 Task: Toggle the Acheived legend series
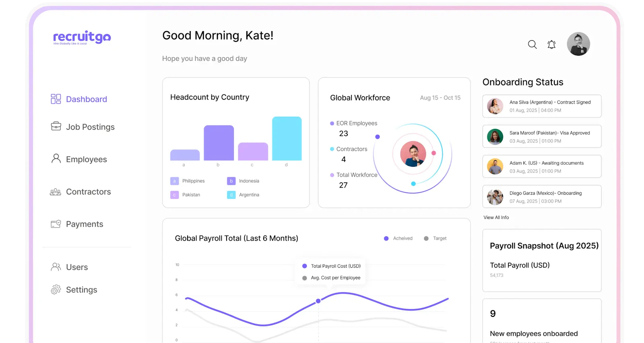(398, 238)
